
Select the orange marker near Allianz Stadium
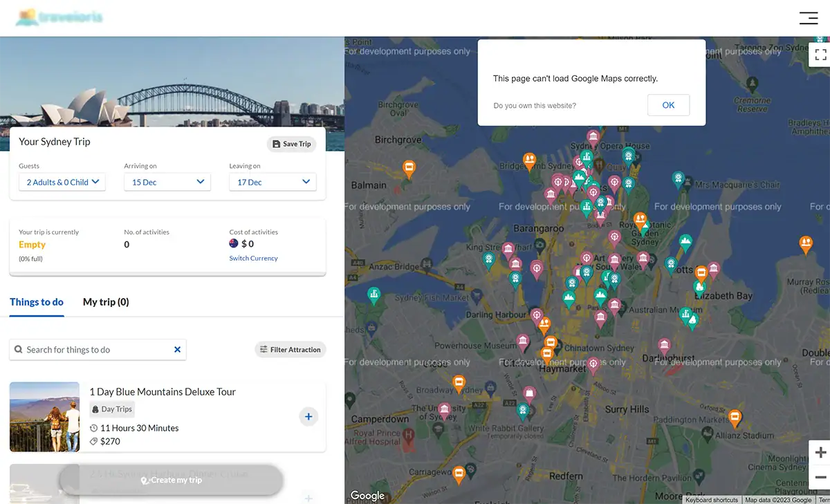(735, 417)
